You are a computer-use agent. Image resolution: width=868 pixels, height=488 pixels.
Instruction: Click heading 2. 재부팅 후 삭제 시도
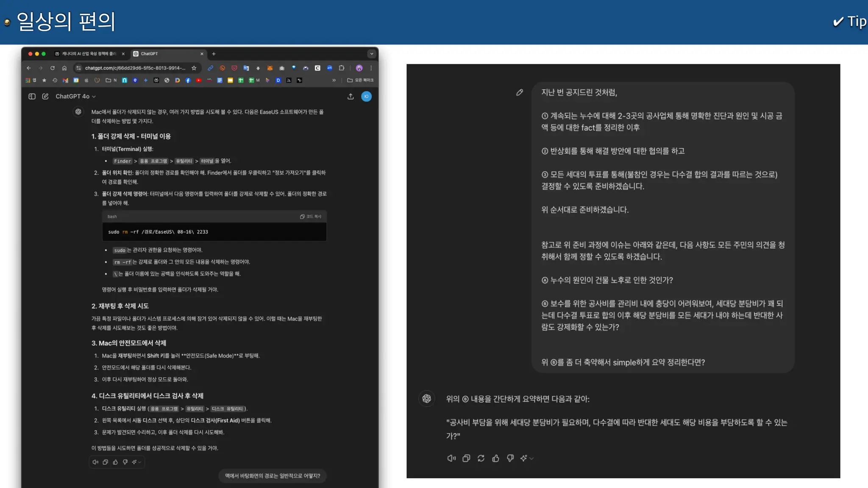(x=120, y=306)
